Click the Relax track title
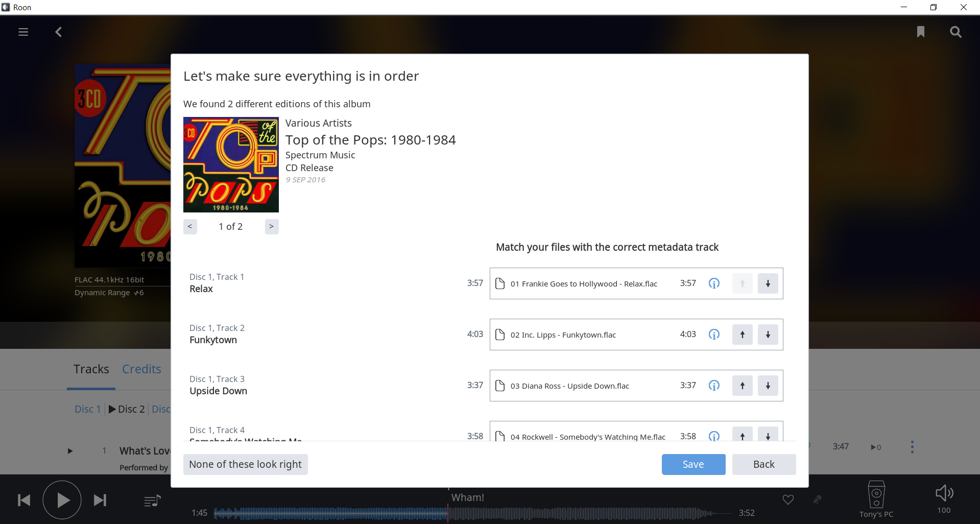 coord(201,289)
